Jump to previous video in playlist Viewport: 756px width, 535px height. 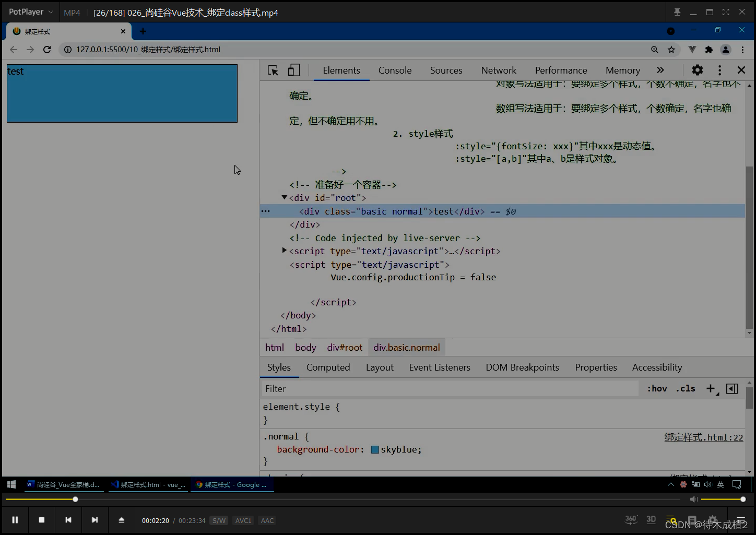[68, 520]
